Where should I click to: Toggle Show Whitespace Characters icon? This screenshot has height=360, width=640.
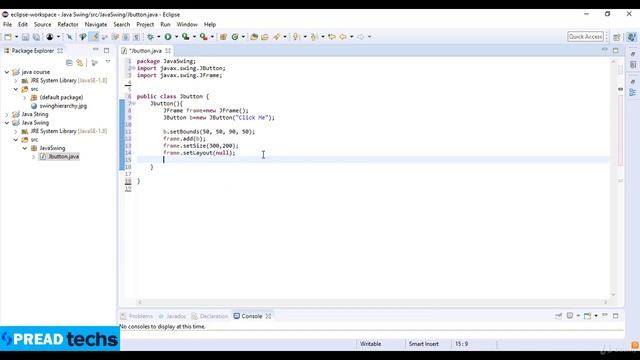[x=136, y=37]
